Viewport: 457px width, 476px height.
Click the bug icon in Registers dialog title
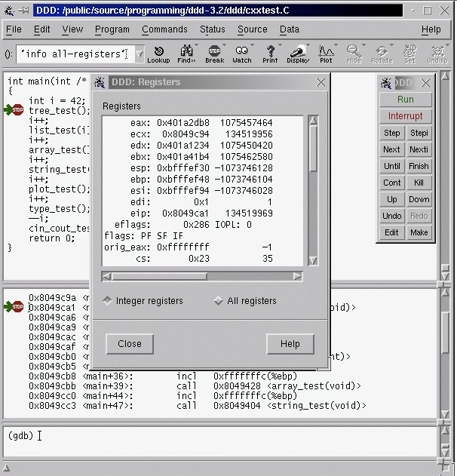point(100,82)
